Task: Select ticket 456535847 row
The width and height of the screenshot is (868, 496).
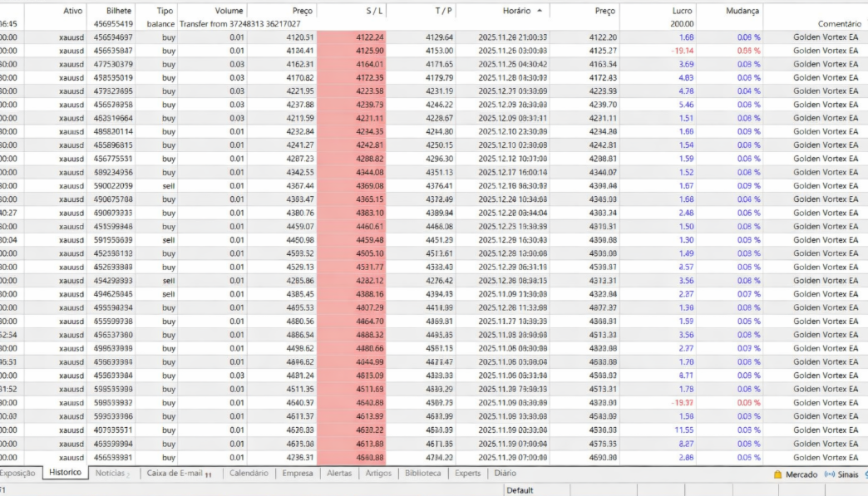Action: [434, 51]
